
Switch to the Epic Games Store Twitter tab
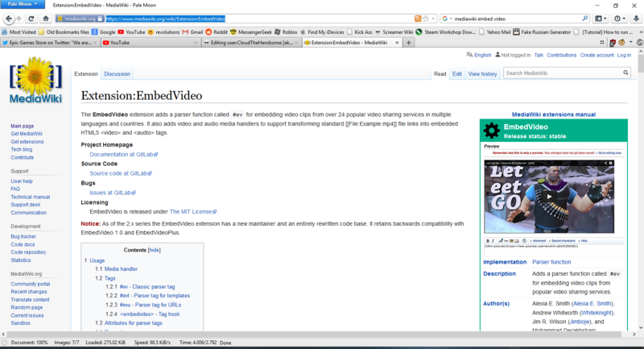(49, 43)
